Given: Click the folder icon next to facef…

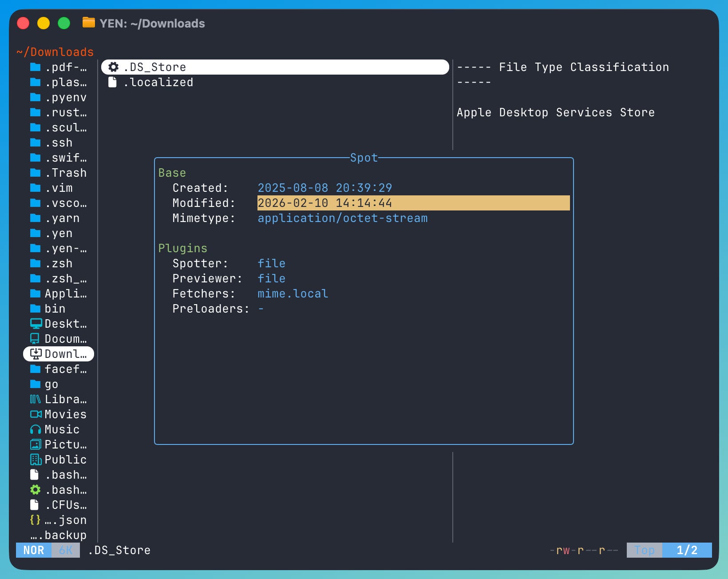Looking at the screenshot, I should 36,369.
